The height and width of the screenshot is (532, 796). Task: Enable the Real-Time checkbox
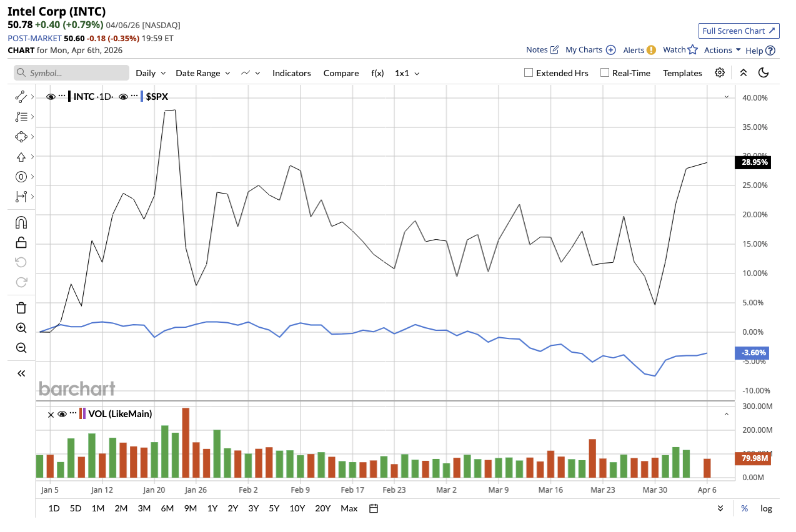(605, 72)
